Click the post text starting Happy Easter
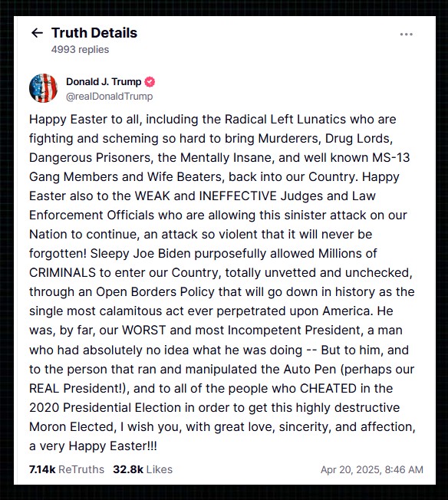 pyautogui.click(x=222, y=282)
